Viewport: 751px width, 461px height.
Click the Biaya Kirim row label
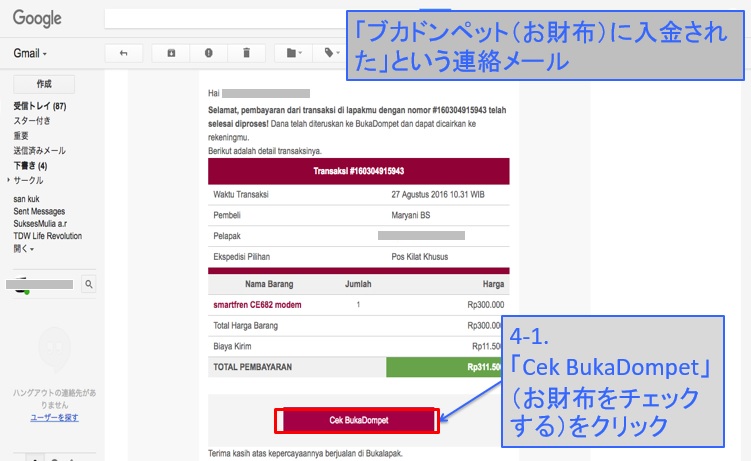pos(232,346)
